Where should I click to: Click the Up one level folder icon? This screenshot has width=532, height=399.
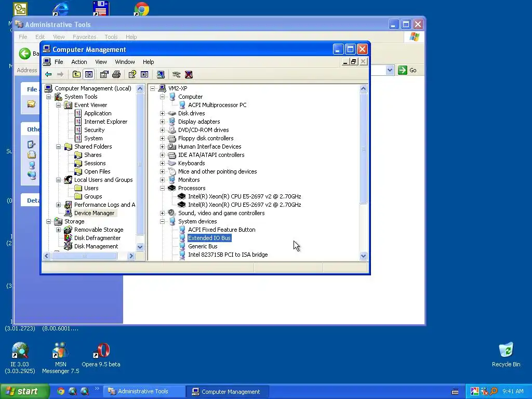point(77,74)
